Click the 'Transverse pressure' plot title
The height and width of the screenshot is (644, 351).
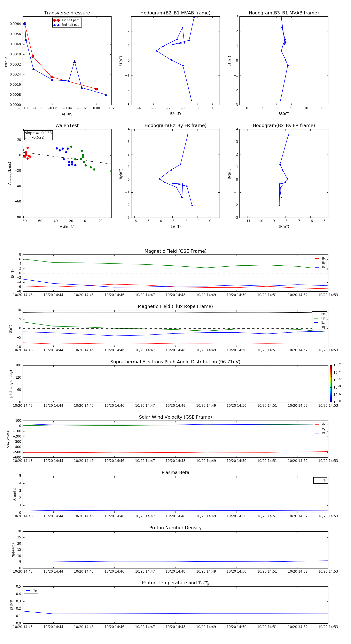[67, 13]
